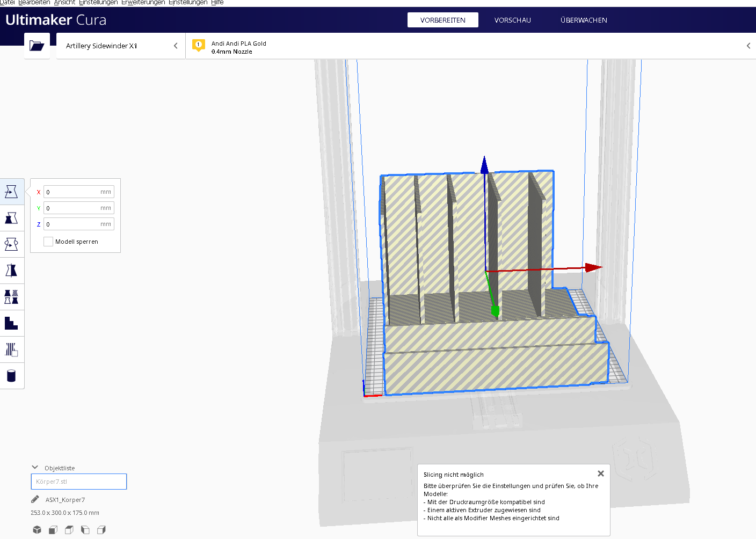This screenshot has width=756, height=539.
Task: Click the X position input field
Action: (72, 192)
